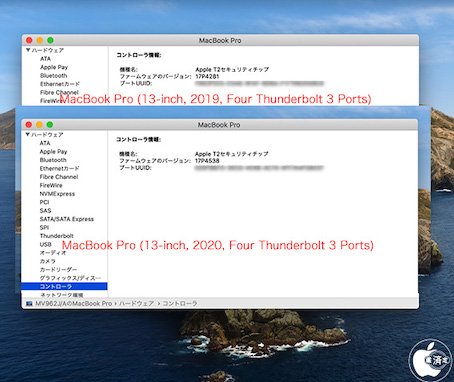Zoom the lower window with green button
The height and width of the screenshot is (382, 454).
[50, 125]
